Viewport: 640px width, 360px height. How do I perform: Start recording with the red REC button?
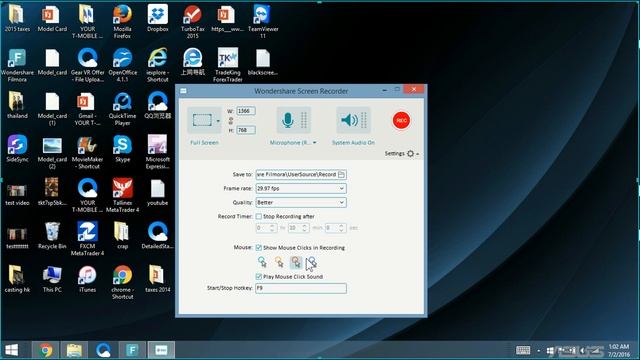401,120
